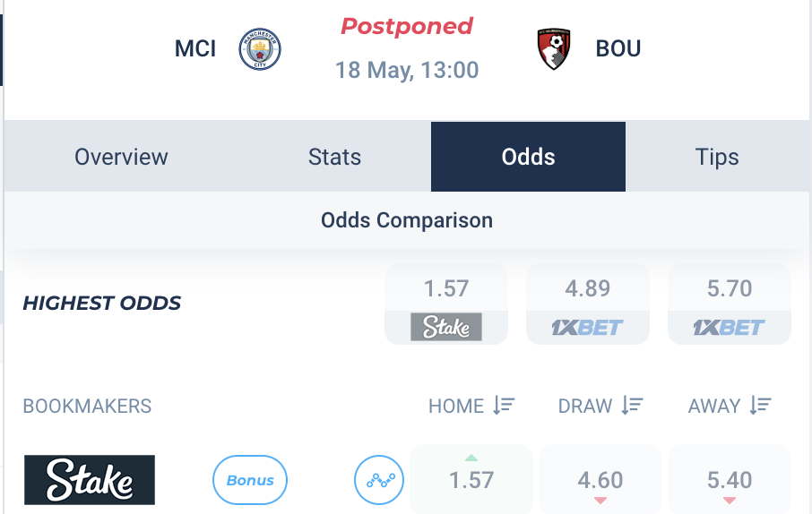Select Stake home odds 1.57 in bookmaker row
This screenshot has width=812, height=514.
tap(471, 480)
